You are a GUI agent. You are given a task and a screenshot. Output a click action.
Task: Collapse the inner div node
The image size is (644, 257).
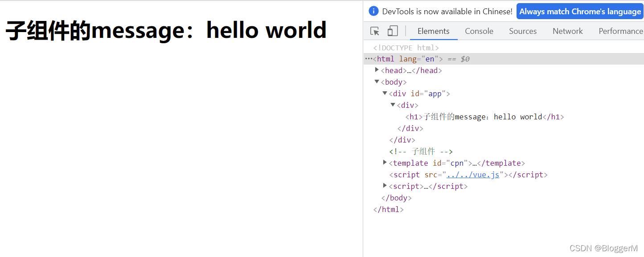pyautogui.click(x=393, y=105)
